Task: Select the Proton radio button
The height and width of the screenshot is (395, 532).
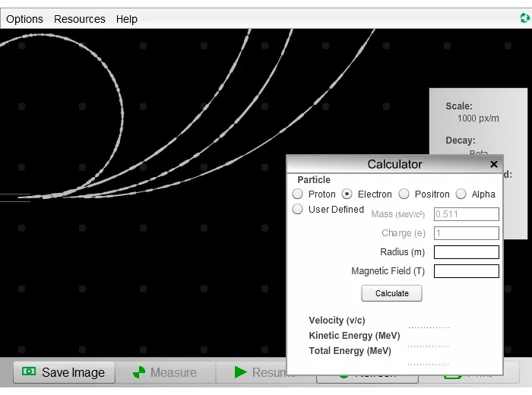Action: [x=298, y=194]
